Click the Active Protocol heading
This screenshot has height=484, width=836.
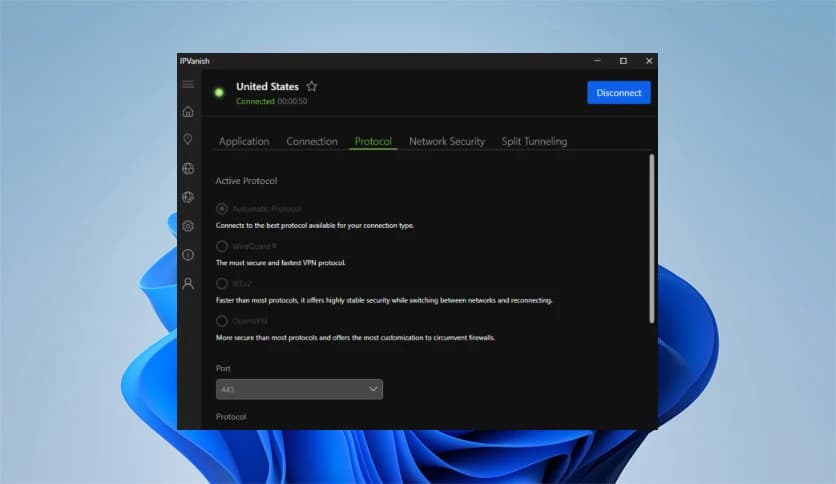pyautogui.click(x=246, y=181)
